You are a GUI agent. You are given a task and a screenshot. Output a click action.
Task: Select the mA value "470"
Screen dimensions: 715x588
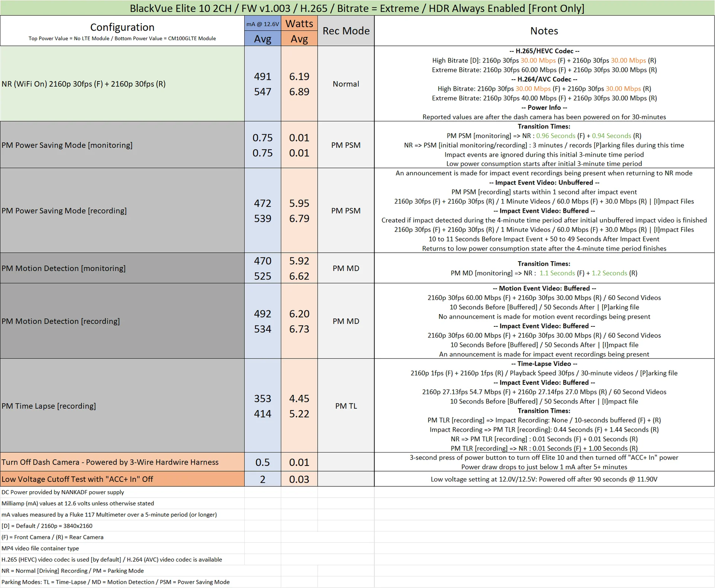(x=263, y=261)
